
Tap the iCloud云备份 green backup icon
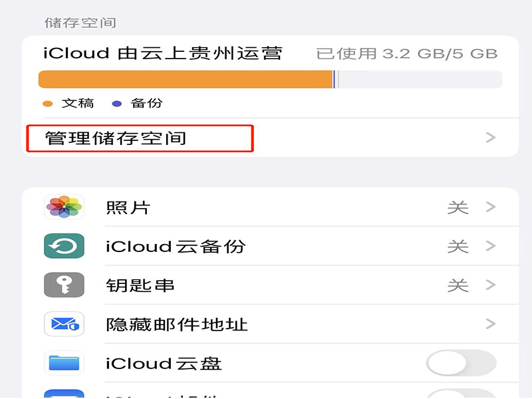[x=64, y=246]
